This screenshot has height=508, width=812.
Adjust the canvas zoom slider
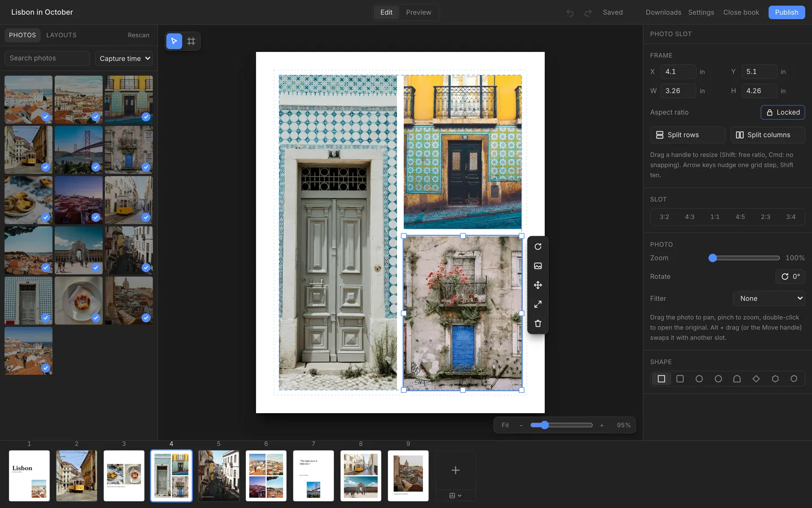[x=562, y=425]
